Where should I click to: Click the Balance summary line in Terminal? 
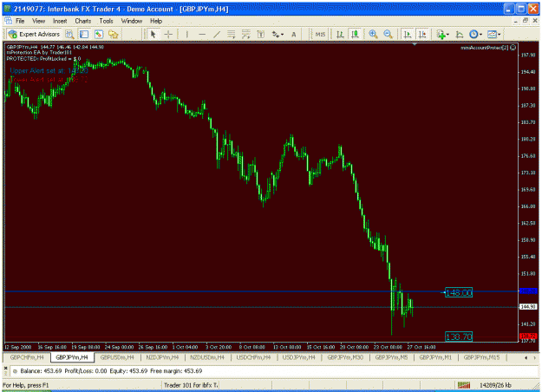tap(111, 371)
